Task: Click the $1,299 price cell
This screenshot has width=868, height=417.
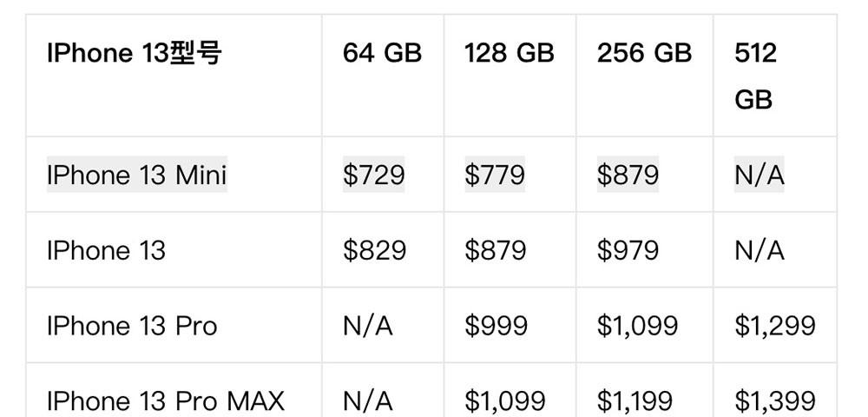Action: click(775, 327)
